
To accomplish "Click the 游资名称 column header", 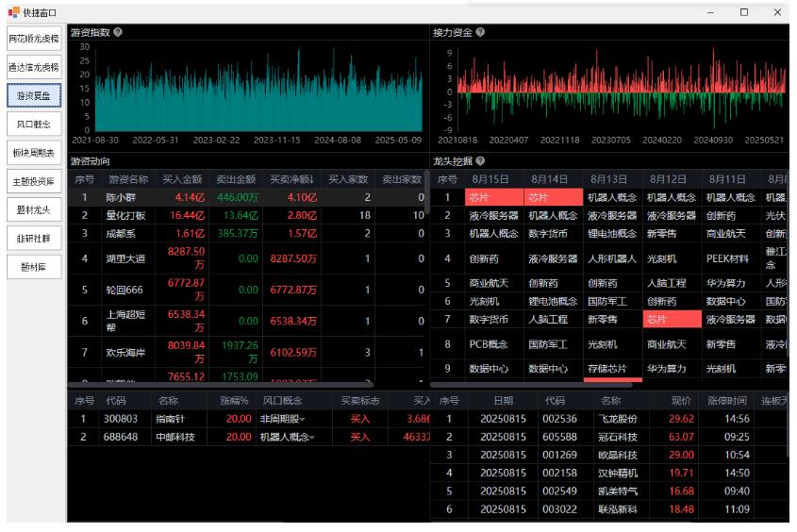I will [128, 179].
